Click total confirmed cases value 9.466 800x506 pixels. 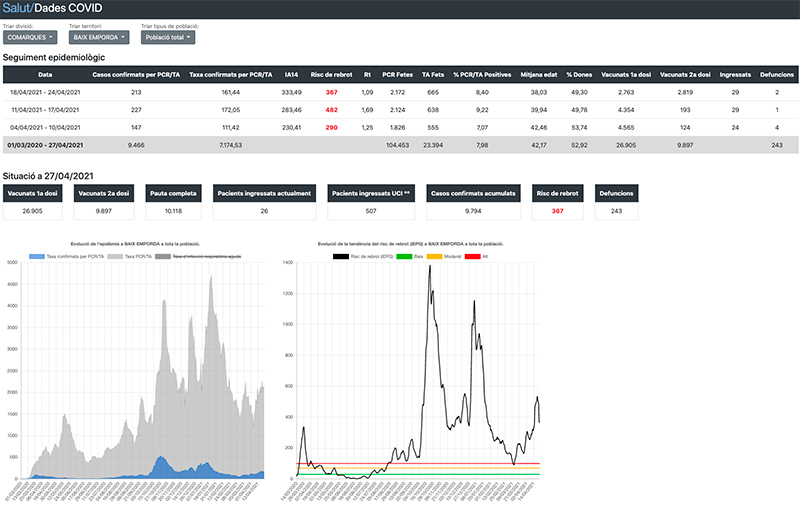click(x=136, y=145)
